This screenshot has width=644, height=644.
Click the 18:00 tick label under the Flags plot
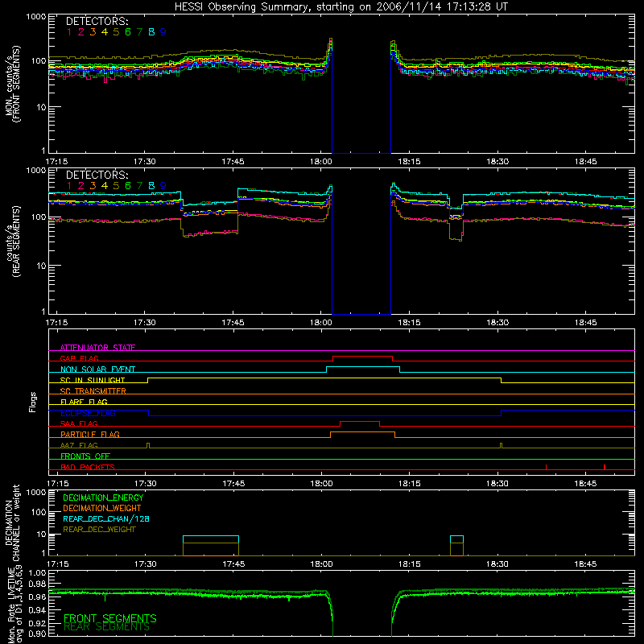[x=321, y=484]
